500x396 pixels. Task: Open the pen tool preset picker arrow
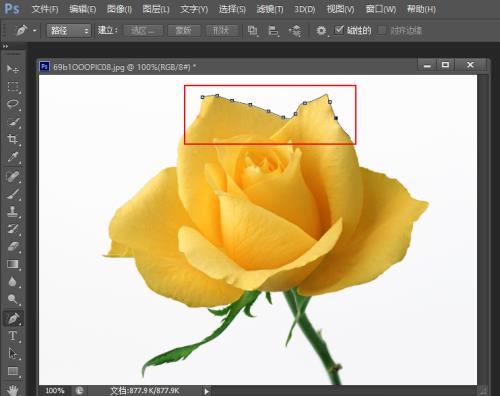click(35, 31)
